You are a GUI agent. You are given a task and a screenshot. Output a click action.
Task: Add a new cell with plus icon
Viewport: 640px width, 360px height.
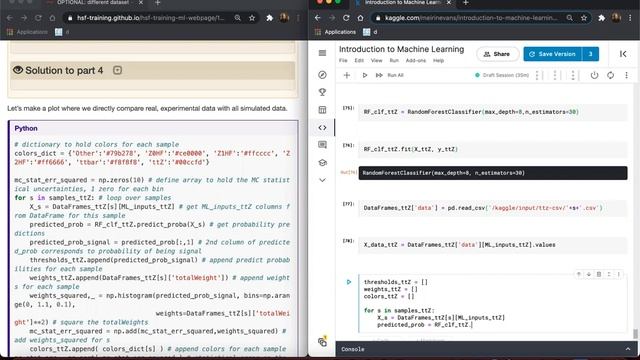[x=347, y=75]
